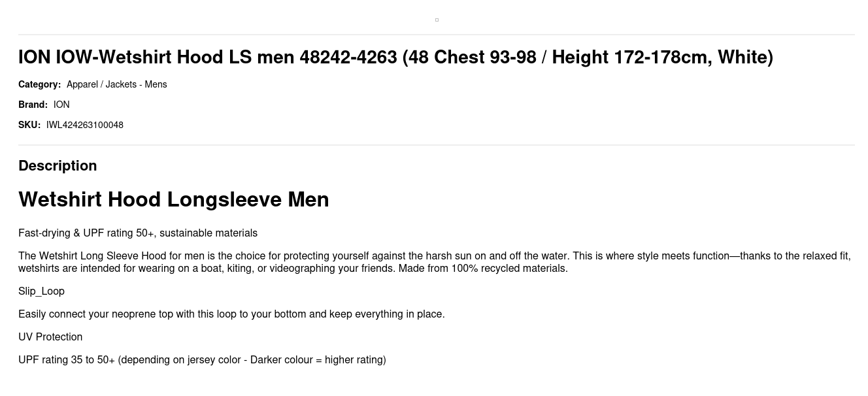Screen dimensions: 868x396
Task: Click the ION IOW-Wetshirt Hood product title
Action: pos(395,58)
